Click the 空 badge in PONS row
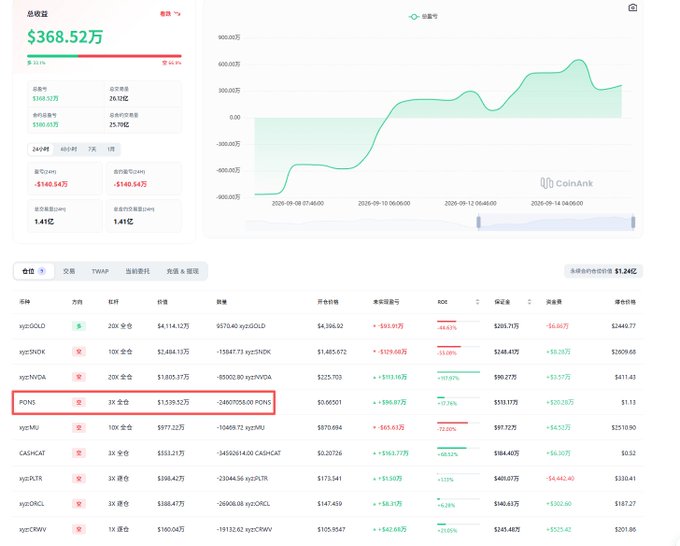680x546 pixels. point(79,402)
